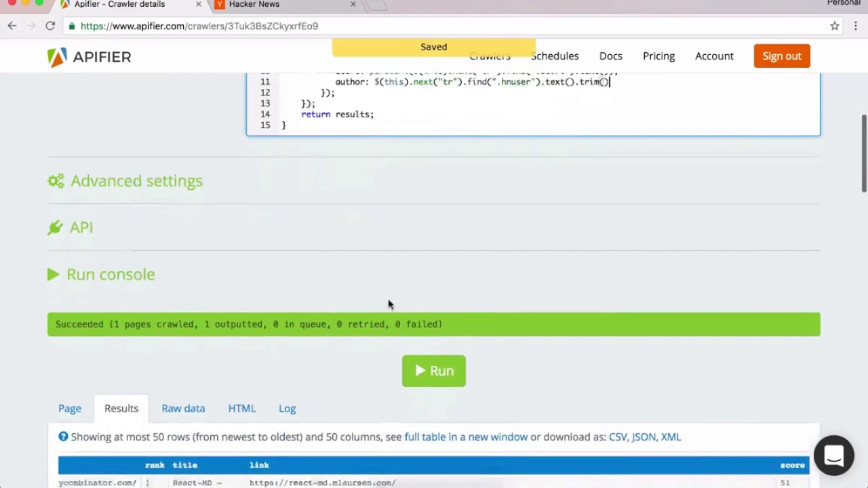Click the page vertical scrollbar thumb
This screenshot has width=868, height=488.
pyautogui.click(x=864, y=154)
